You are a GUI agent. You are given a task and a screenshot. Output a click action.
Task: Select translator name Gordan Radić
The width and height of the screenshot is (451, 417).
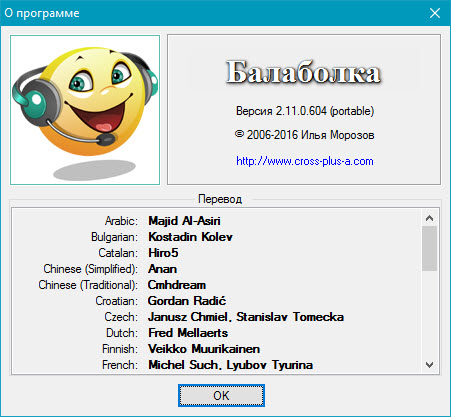pyautogui.click(x=187, y=301)
